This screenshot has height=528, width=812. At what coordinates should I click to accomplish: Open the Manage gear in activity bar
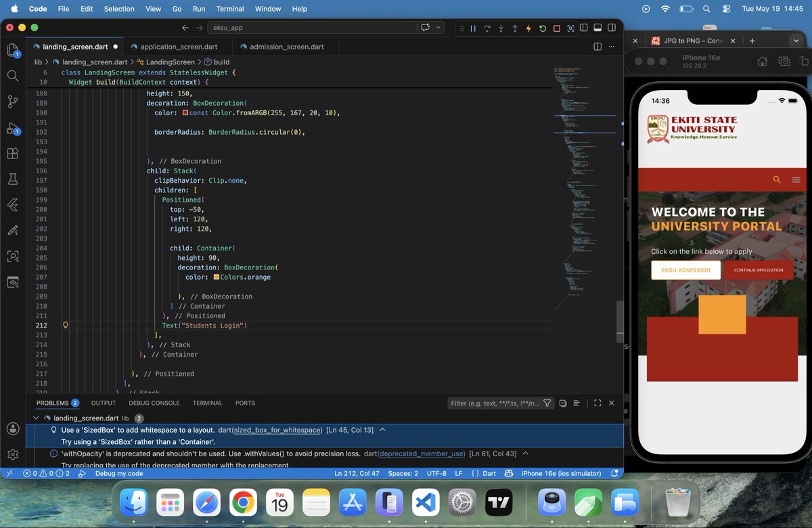[x=13, y=454]
